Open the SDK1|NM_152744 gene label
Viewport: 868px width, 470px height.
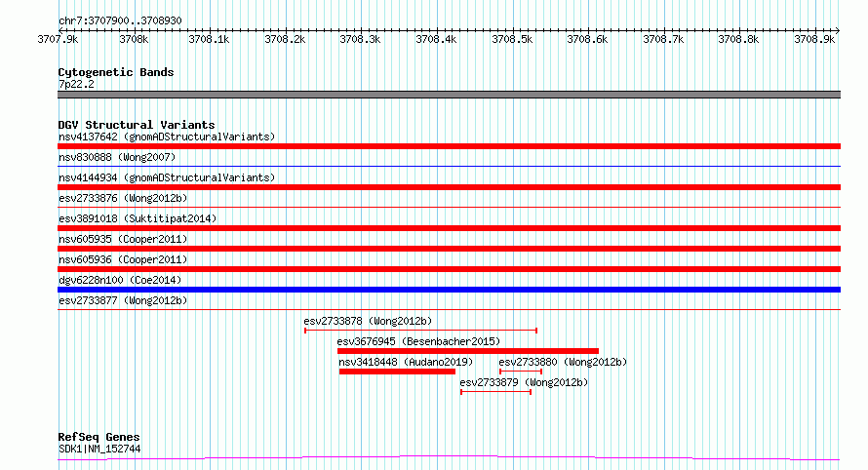(99, 449)
